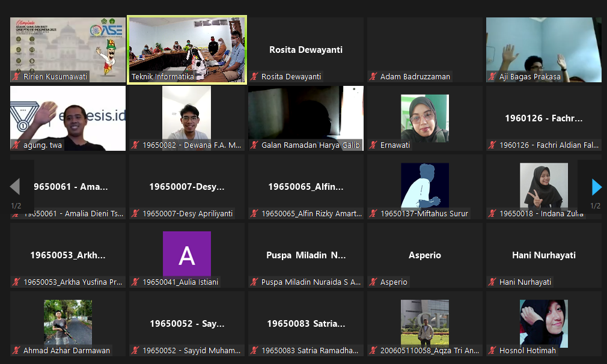
Task: Select the Teknik Informatika active speaker video
Action: [x=187, y=49]
